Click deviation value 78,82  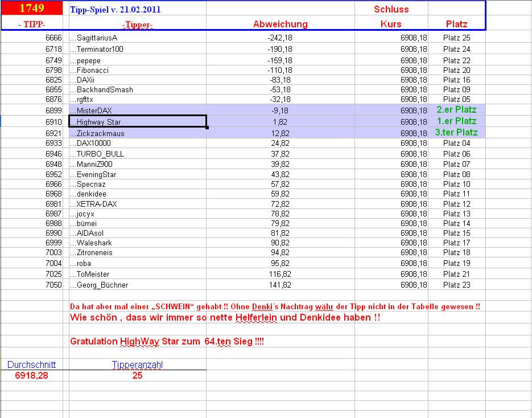pos(281,214)
